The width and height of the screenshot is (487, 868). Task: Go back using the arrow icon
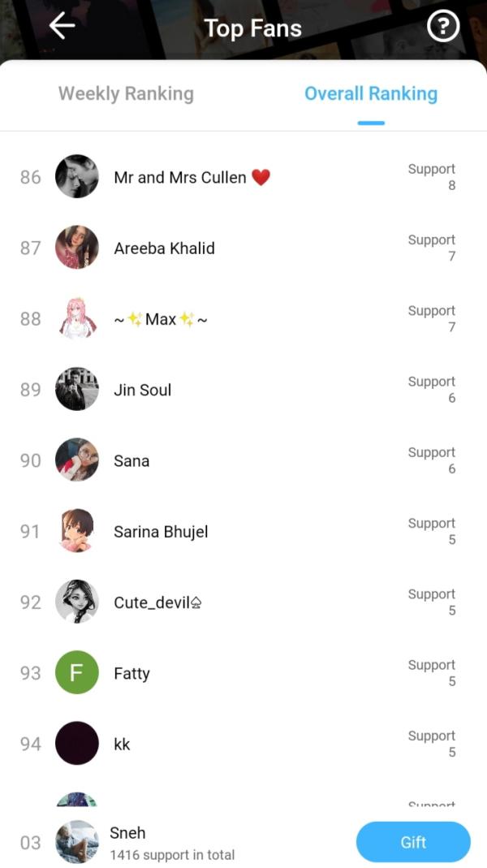pos(62,27)
